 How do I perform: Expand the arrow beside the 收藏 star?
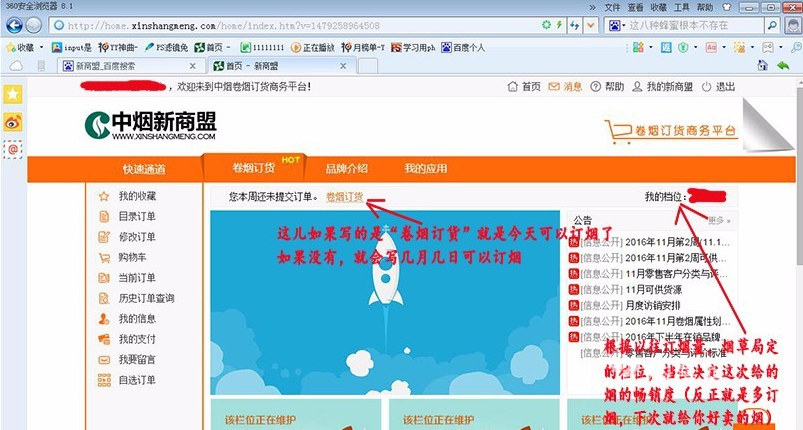point(41,48)
